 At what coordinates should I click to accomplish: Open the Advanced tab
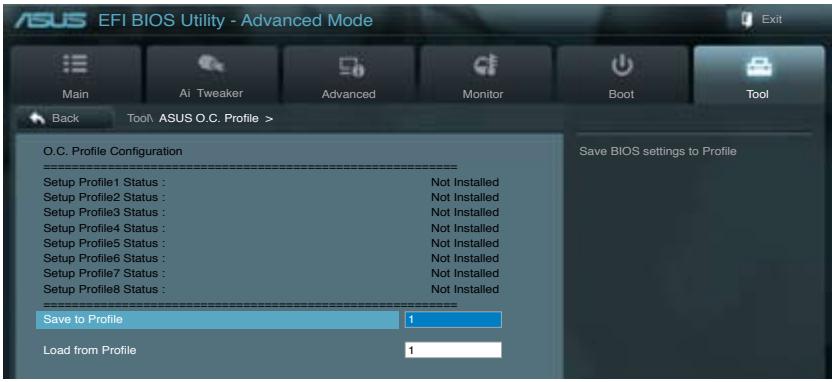click(349, 74)
